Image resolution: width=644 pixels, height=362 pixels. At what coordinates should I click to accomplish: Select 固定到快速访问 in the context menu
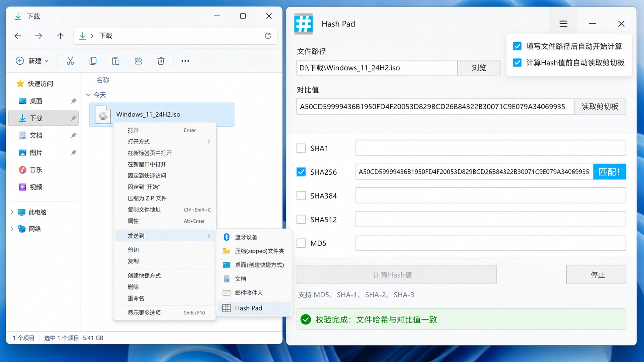[x=165, y=176]
